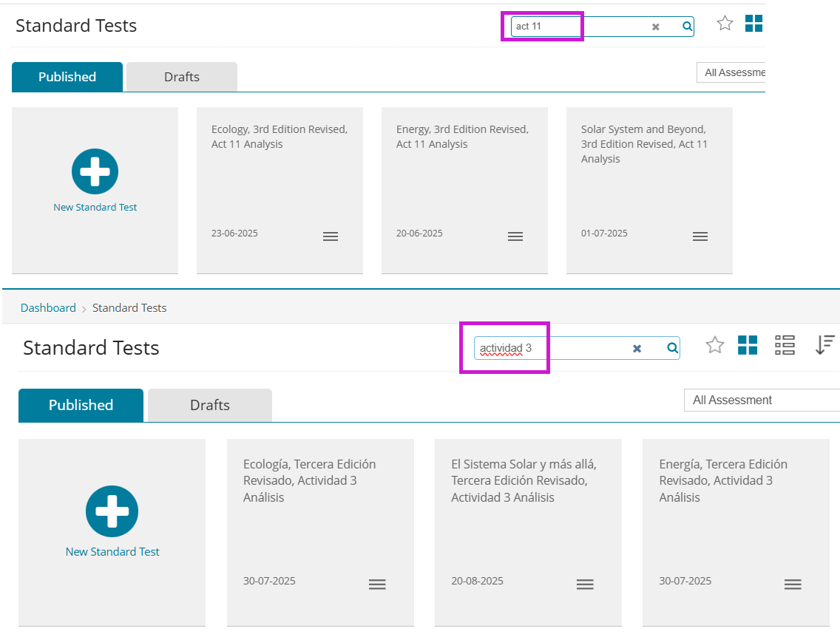Navigate to Dashboard via breadcrumb

pyautogui.click(x=48, y=307)
